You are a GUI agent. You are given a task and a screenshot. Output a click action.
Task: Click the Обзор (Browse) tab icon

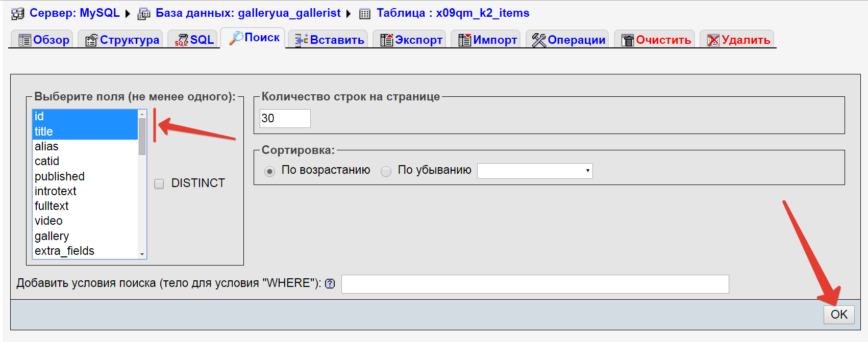pyautogui.click(x=24, y=40)
